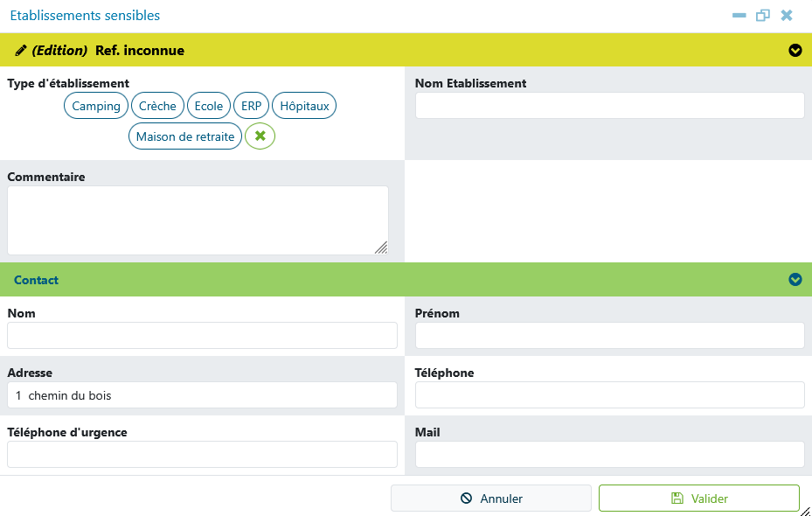Viewport: 812px width, 516px height.
Task: Click the pencil edition icon
Action: coord(21,51)
